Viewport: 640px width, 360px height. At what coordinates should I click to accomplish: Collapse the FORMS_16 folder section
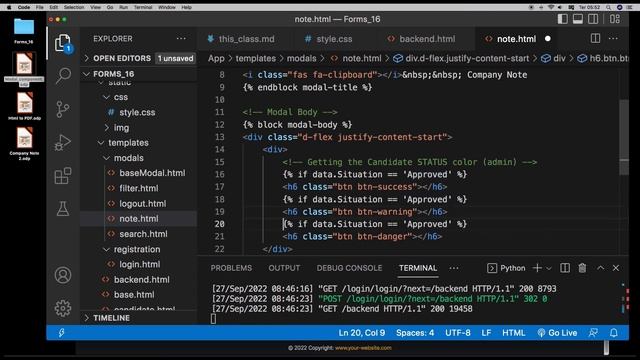click(x=139, y=74)
